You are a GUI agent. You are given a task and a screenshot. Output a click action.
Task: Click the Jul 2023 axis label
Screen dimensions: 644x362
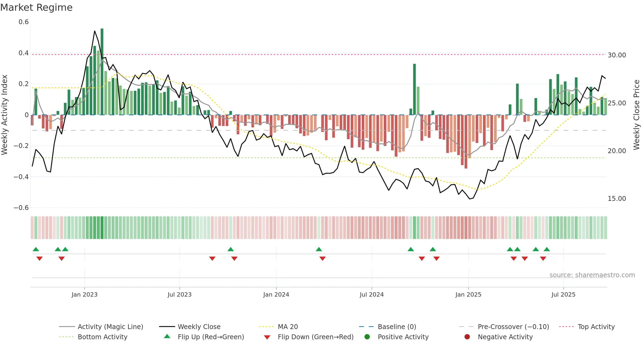coord(180,294)
